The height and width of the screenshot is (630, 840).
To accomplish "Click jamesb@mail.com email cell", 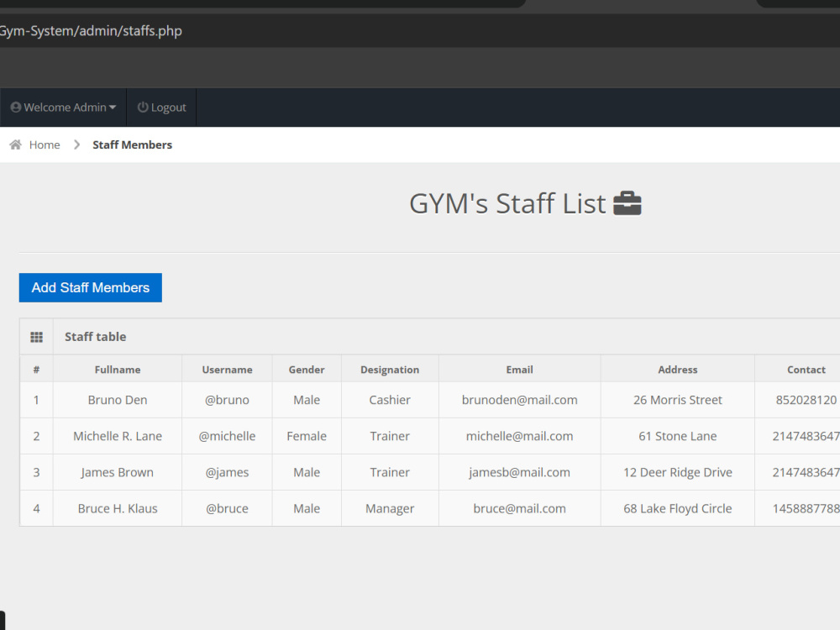I will tap(520, 472).
